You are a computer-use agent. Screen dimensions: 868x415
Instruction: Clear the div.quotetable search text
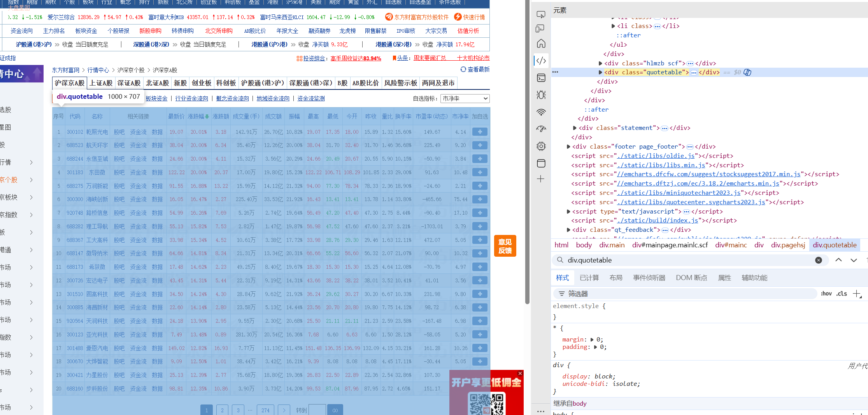(819, 260)
